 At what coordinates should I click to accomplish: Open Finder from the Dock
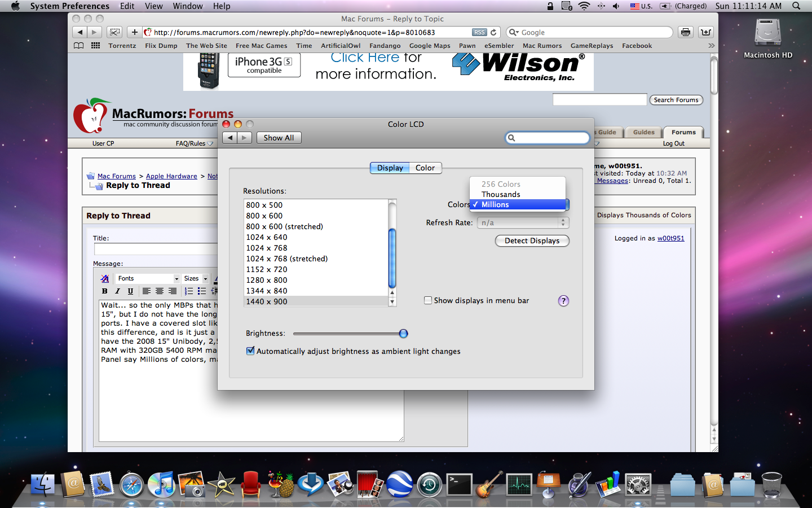tap(42, 484)
